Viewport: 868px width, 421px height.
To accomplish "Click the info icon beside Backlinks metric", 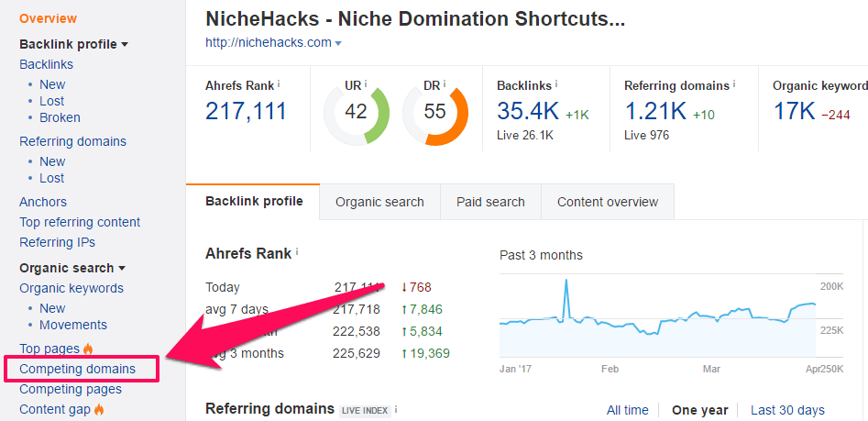I will tap(555, 84).
